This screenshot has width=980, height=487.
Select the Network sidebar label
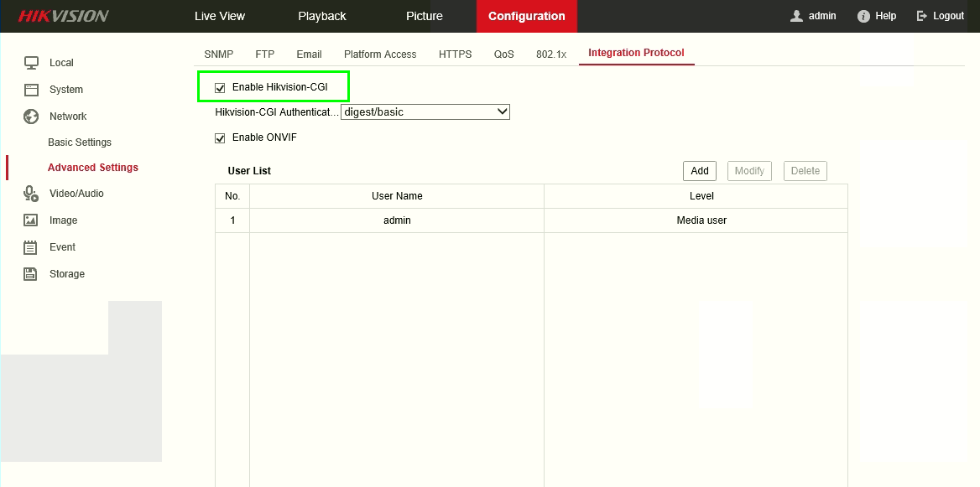tap(68, 117)
